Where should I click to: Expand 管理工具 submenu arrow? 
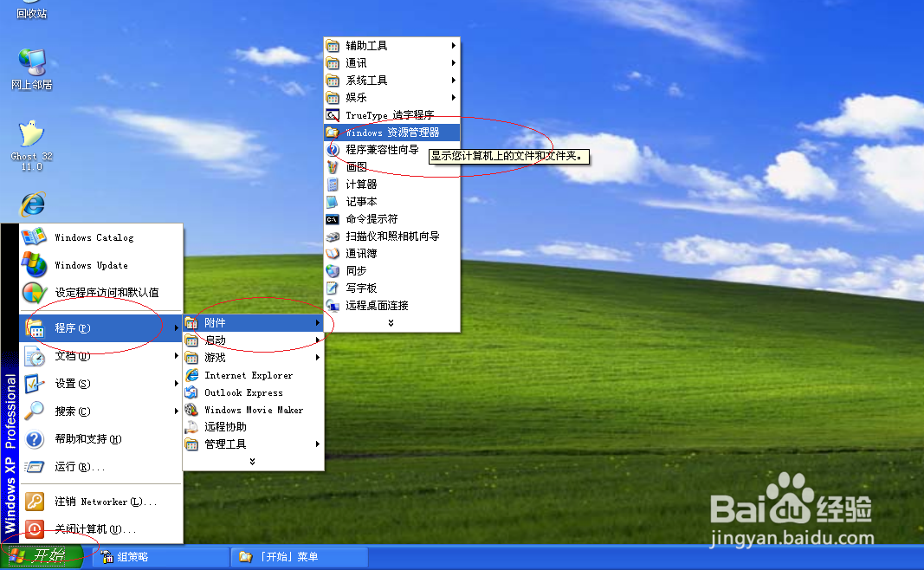click(318, 444)
